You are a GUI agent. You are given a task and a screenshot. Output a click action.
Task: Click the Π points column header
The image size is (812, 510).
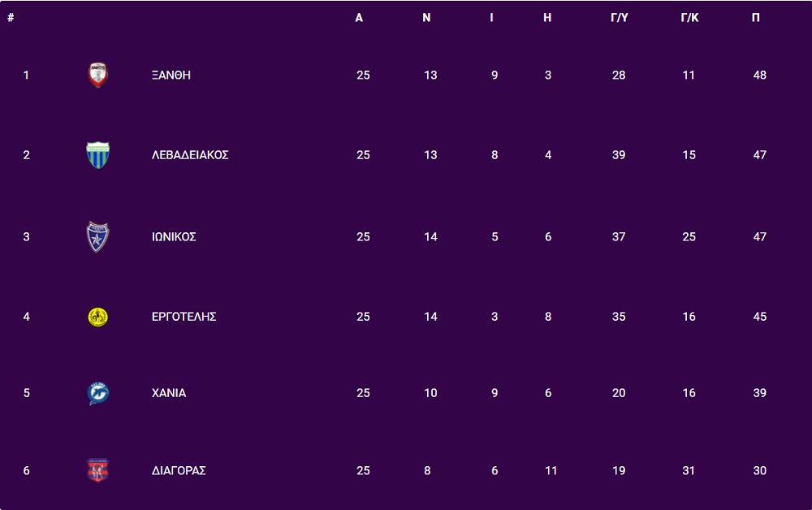tap(755, 18)
